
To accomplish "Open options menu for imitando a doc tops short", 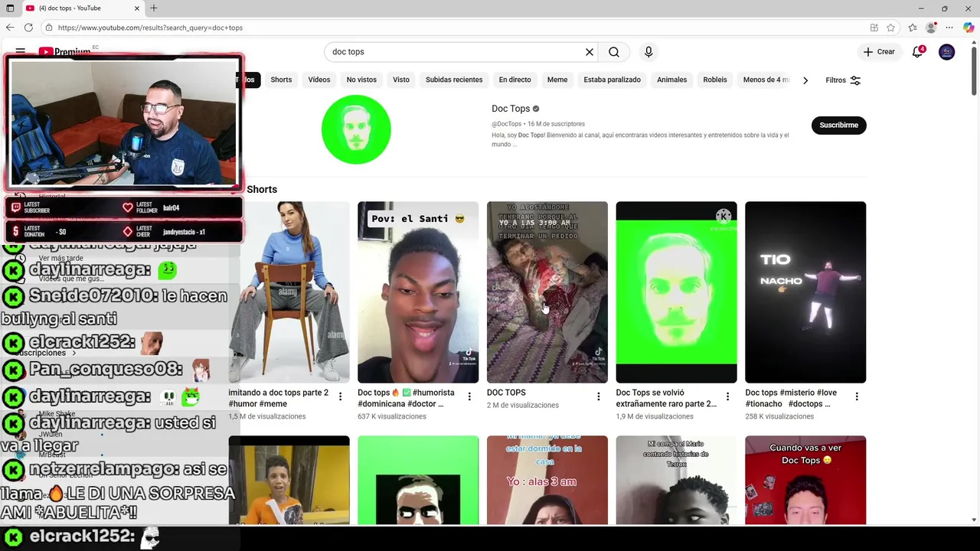I will (341, 396).
